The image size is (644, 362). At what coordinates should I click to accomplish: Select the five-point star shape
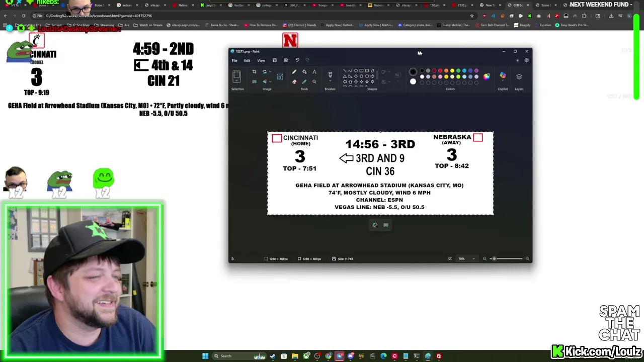[367, 81]
